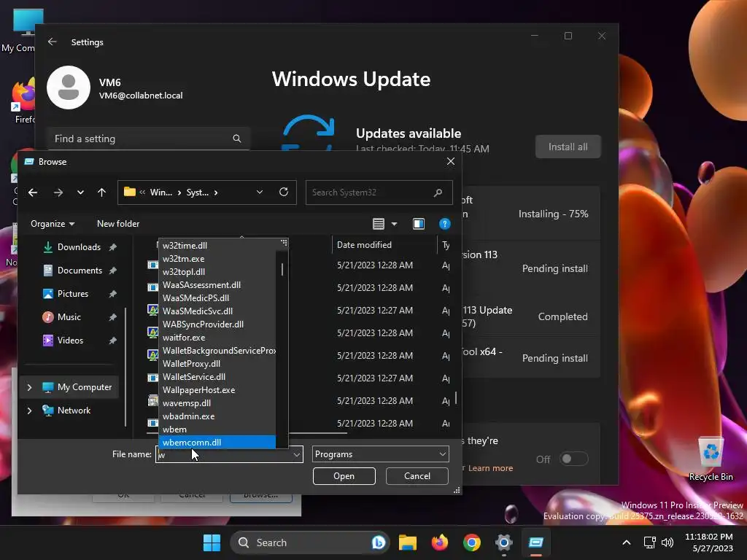This screenshot has height=560, width=747.
Task: Select My Computer in navigation pane
Action: [85, 387]
